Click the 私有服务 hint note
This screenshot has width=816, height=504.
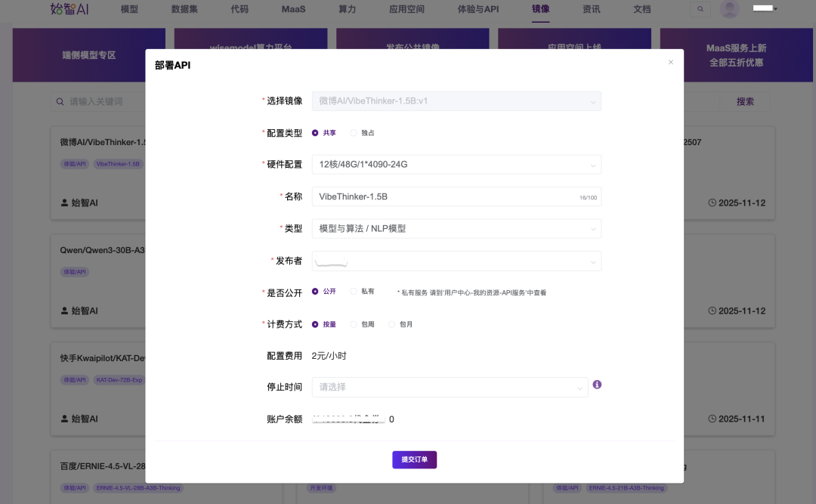[x=471, y=292]
